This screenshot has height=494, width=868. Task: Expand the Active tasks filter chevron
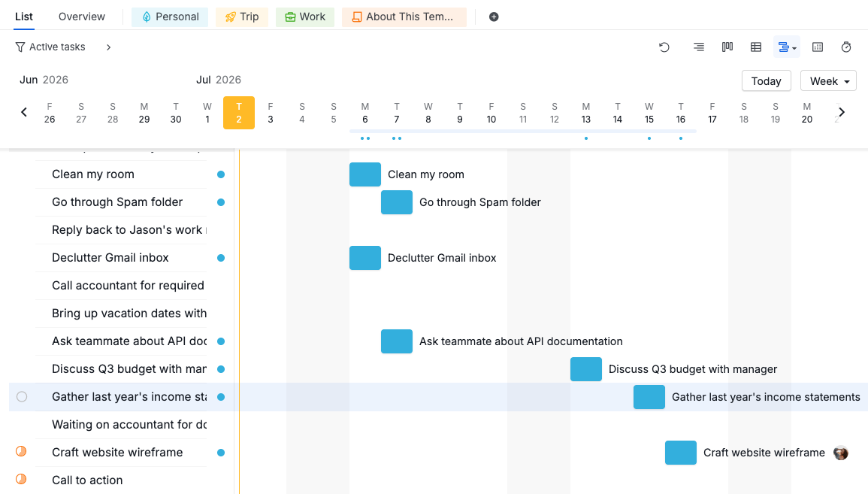[108, 47]
